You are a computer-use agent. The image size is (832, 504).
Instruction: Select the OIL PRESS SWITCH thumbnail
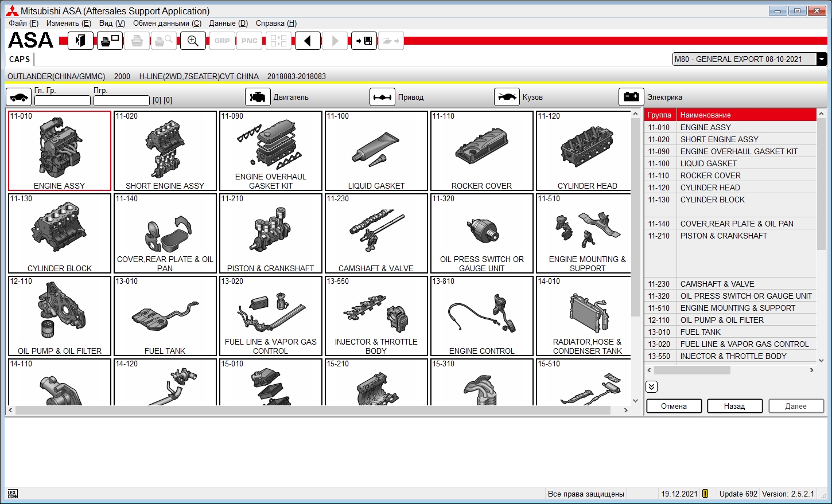482,233
